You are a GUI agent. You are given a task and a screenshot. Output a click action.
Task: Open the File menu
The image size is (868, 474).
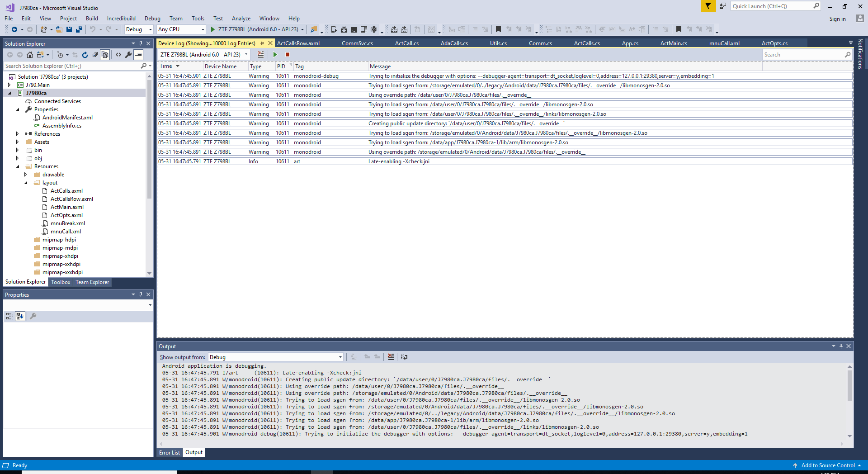pyautogui.click(x=9, y=19)
